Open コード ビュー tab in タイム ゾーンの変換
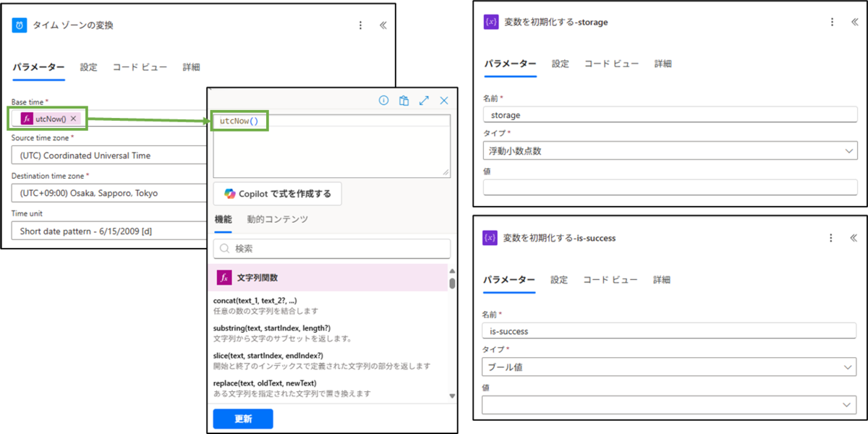 tap(140, 67)
